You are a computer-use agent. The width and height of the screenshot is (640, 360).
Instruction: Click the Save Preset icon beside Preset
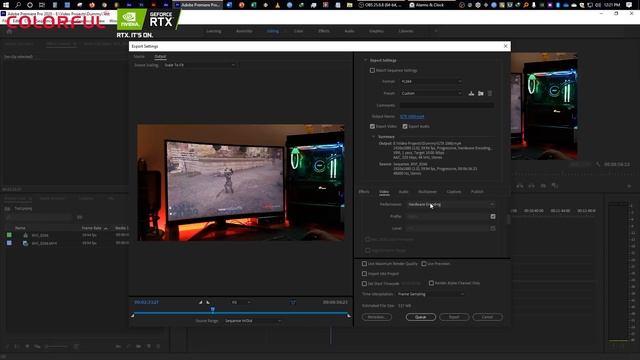(471, 93)
